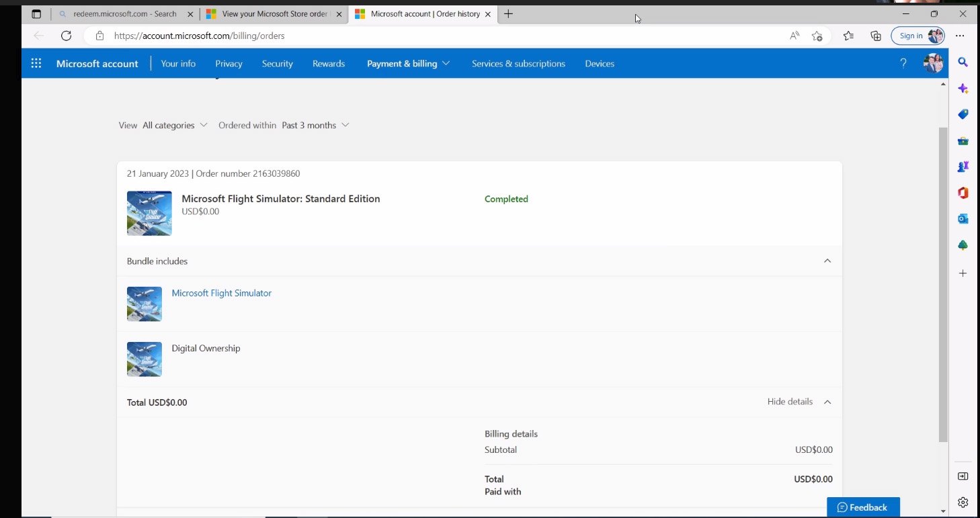Screen dimensions: 980x518
Task: Click the Digital Ownership thumbnail image
Action: (x=145, y=359)
